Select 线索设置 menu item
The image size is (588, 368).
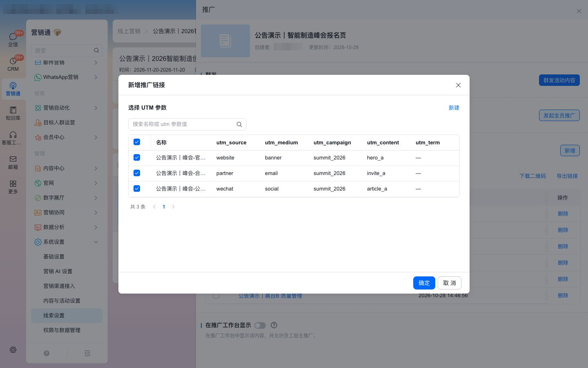(x=67, y=315)
